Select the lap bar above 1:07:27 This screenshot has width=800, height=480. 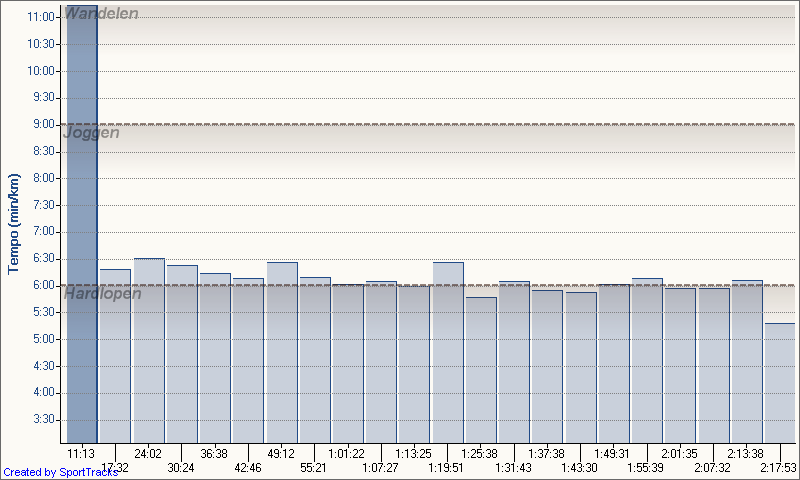click(381, 362)
